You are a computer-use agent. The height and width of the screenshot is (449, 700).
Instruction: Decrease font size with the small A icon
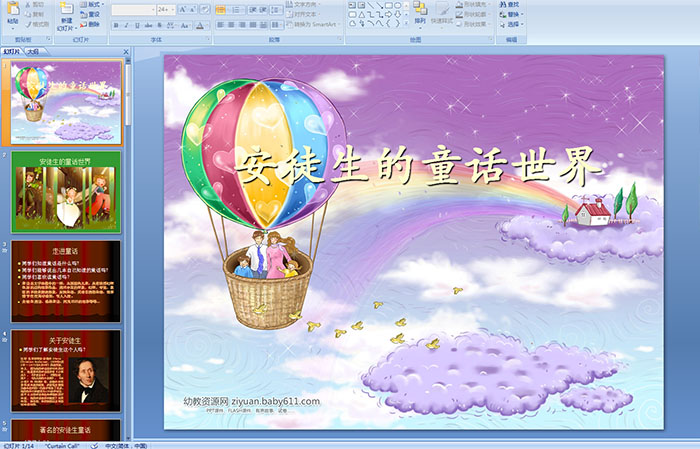pos(192,9)
